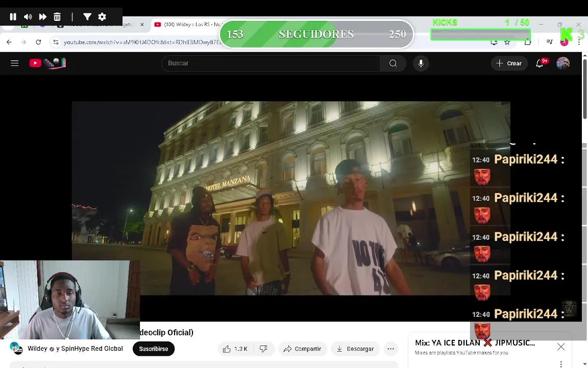Like the video showing 1.3 K
Screen dimensions: 588x368
click(x=235, y=349)
